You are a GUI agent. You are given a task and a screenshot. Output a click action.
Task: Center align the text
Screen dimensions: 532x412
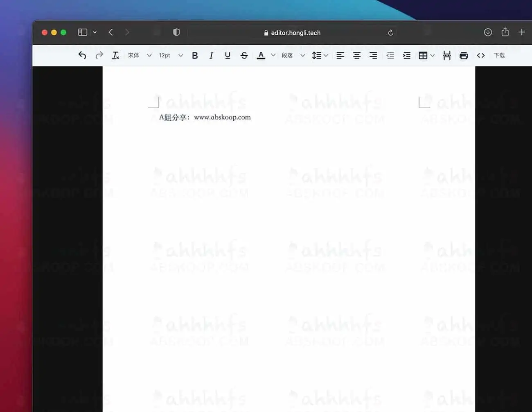pos(357,55)
